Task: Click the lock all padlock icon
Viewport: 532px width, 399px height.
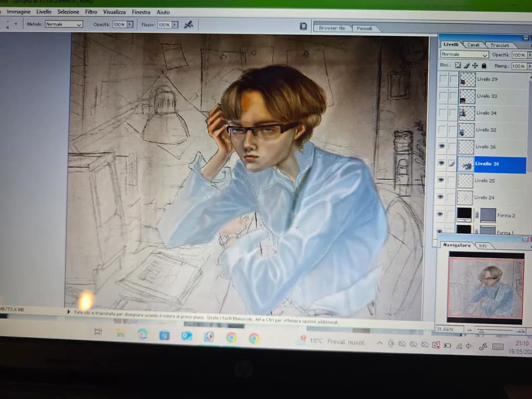Action: tap(484, 65)
